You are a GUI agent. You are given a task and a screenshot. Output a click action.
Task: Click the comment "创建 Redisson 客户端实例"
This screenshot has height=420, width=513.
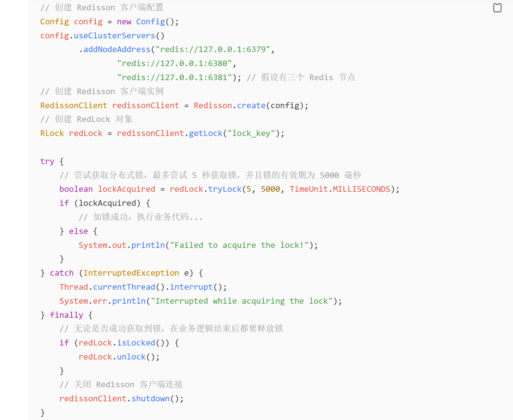[109, 91]
